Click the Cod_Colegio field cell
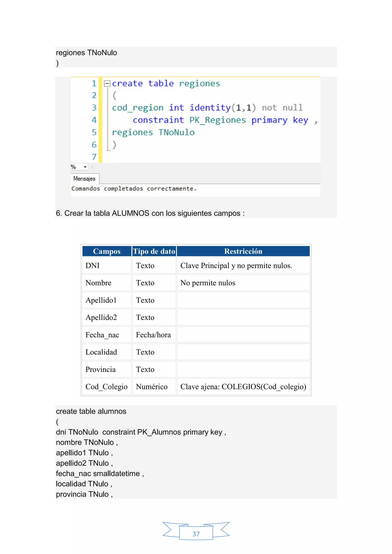Screen dimensions: 392x554 [106, 387]
